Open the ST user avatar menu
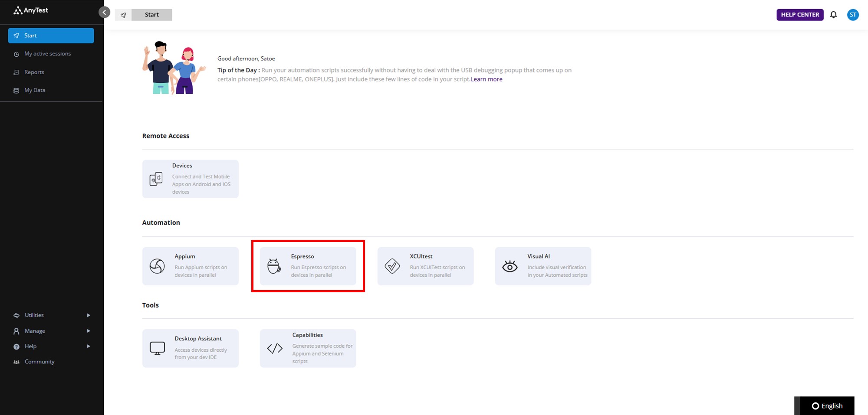Image resolution: width=868 pixels, height=415 pixels. pyautogui.click(x=853, y=15)
